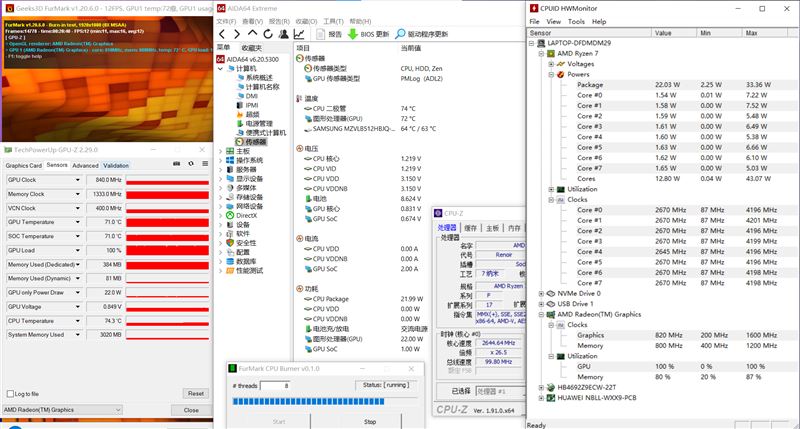Screen dimensions: 800x429
Task: Expand USB Drive 1 in HWMonitor
Action: 541,304
